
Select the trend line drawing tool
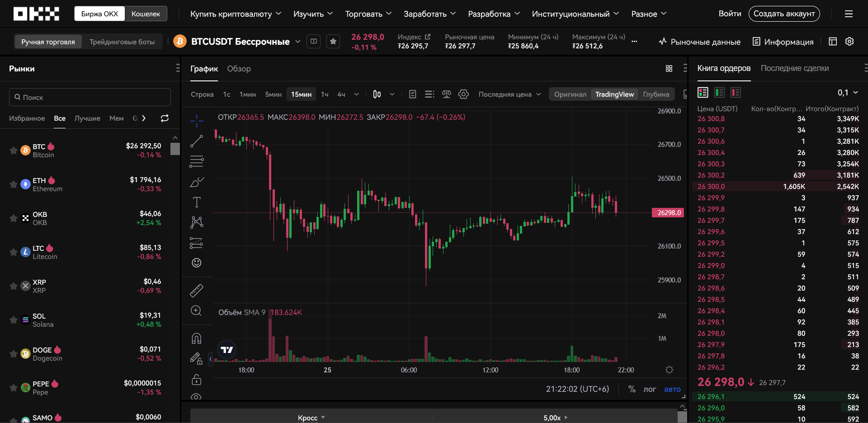[196, 141]
